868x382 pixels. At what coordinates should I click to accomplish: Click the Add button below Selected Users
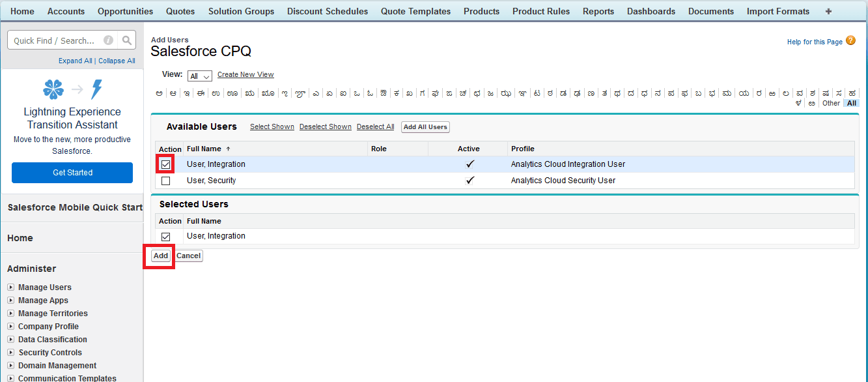point(160,256)
